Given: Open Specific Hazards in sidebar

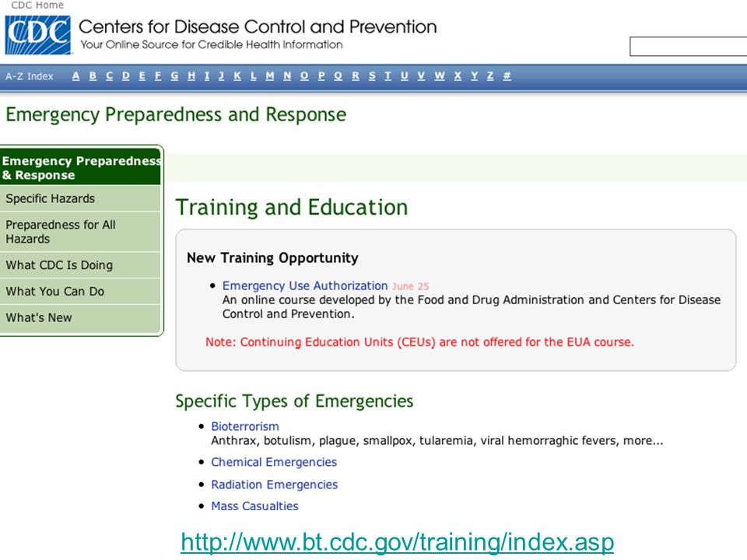Looking at the screenshot, I should 80,198.
